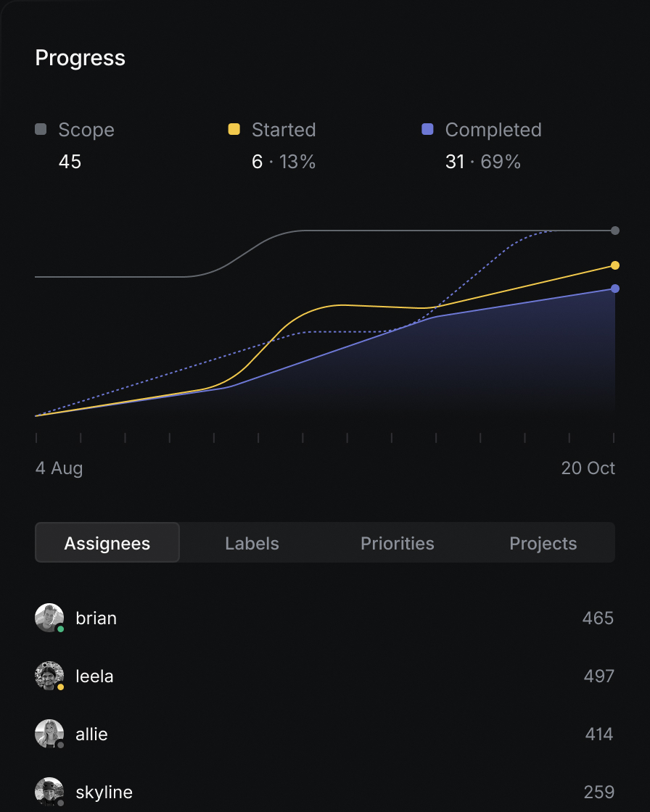The width and height of the screenshot is (650, 812).
Task: Switch to the Labels tab
Action: pos(252,543)
